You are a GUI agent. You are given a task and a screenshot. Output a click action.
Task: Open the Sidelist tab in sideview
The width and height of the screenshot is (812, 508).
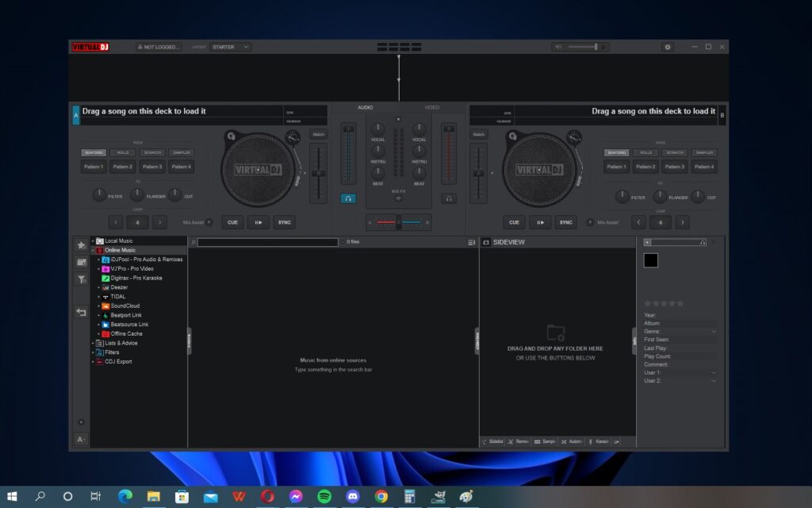point(492,441)
